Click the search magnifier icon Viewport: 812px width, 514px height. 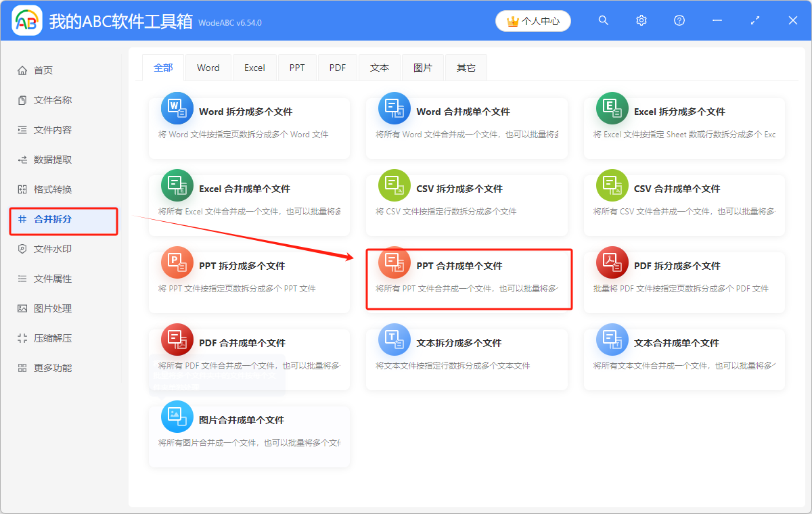click(603, 20)
